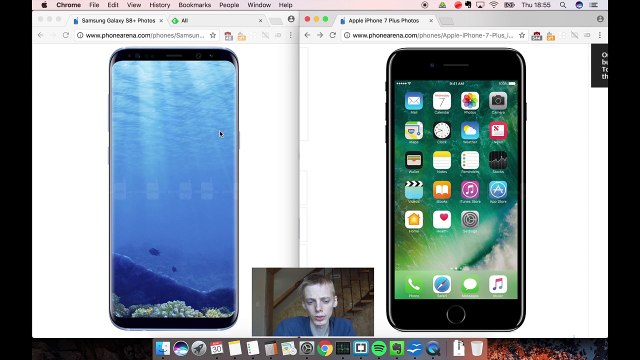Open profile button in left Chrome window
This screenshot has width=640, height=360.
point(291,19)
